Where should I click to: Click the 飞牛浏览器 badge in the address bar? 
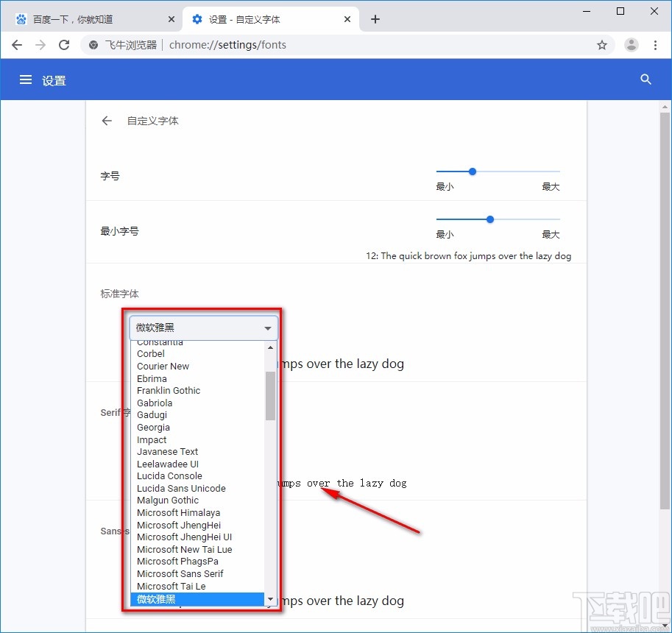click(134, 45)
